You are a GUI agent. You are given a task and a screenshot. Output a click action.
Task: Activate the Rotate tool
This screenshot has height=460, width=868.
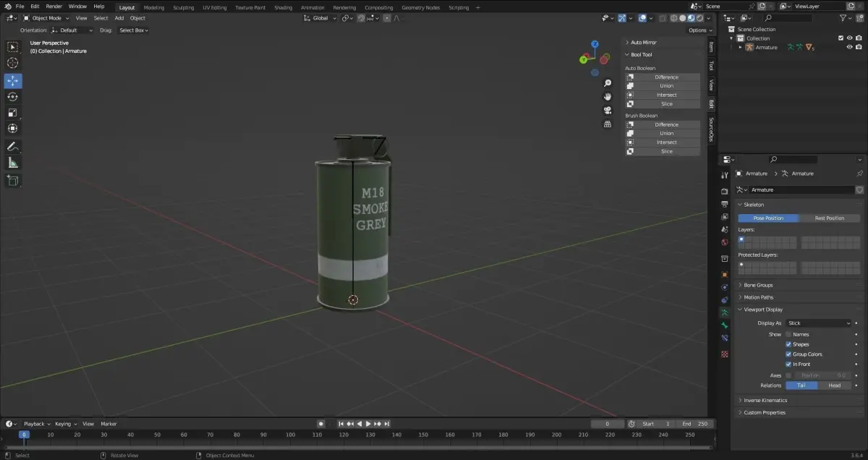coord(13,97)
